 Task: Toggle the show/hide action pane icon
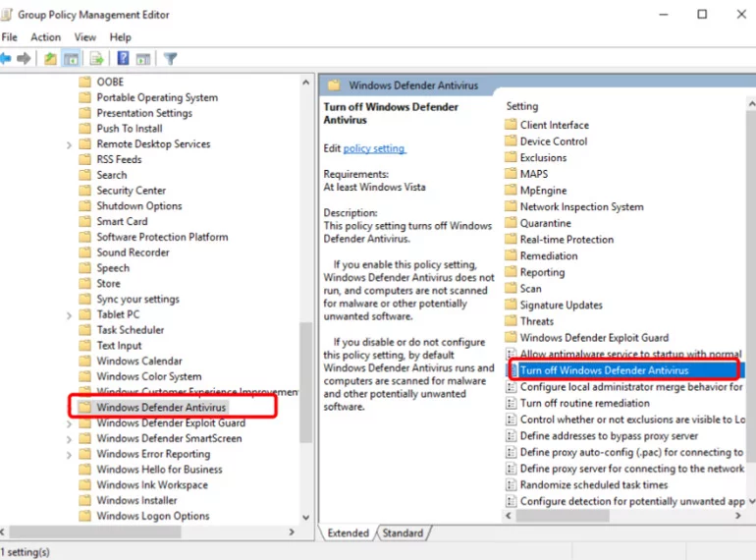point(143,59)
